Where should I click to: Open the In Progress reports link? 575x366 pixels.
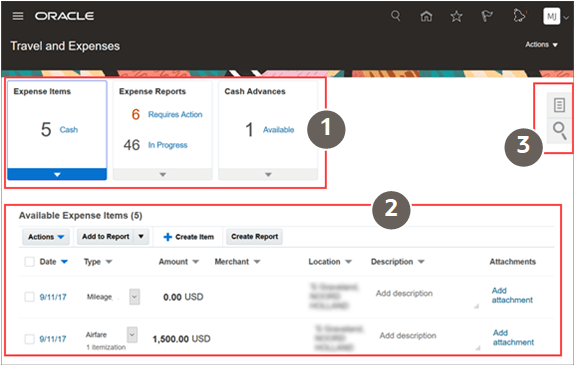[168, 145]
